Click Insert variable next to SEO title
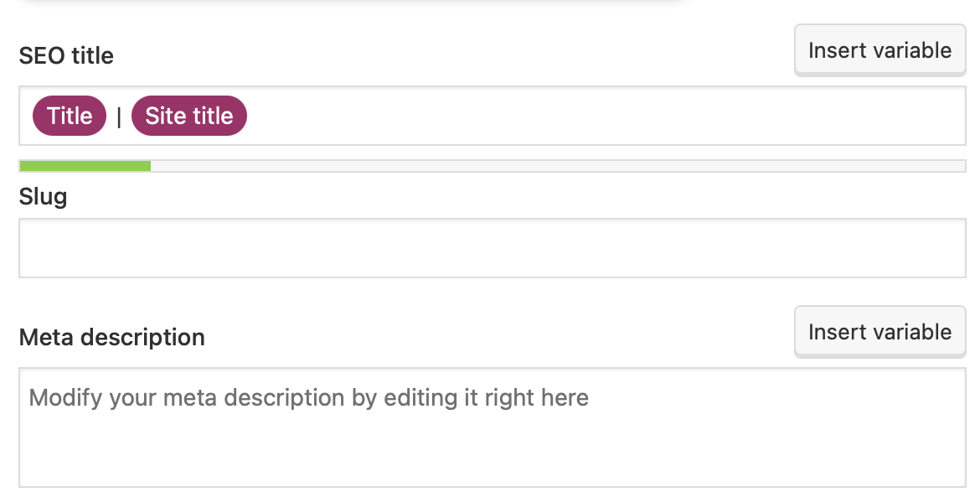This screenshot has height=492, width=980. (x=879, y=50)
